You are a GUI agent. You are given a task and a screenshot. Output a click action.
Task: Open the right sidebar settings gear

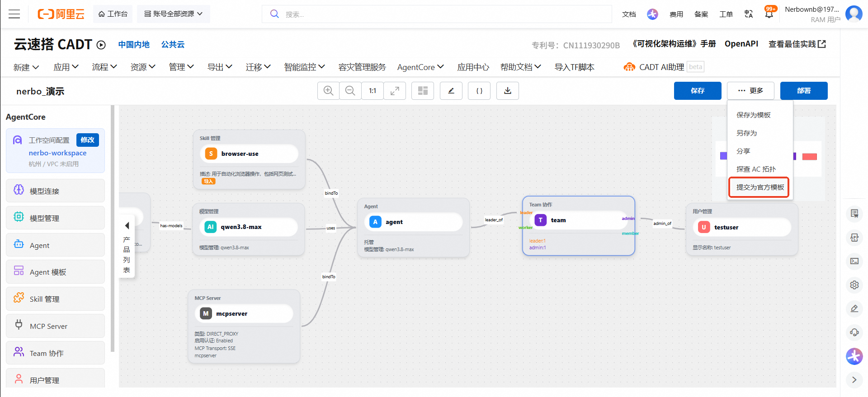coord(854,285)
